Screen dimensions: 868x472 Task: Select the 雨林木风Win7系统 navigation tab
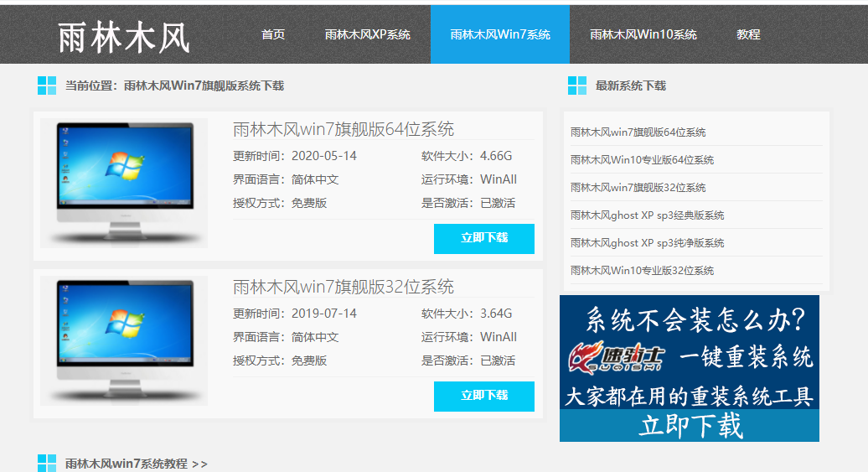click(x=500, y=34)
